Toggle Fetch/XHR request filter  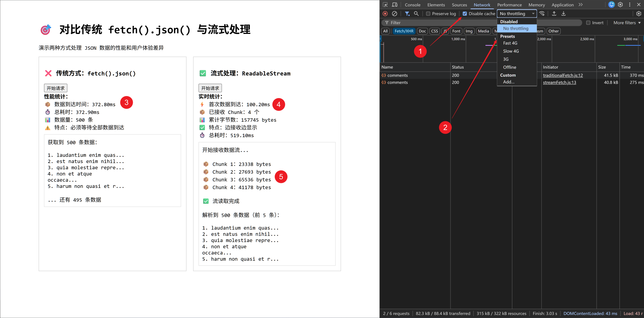(404, 31)
